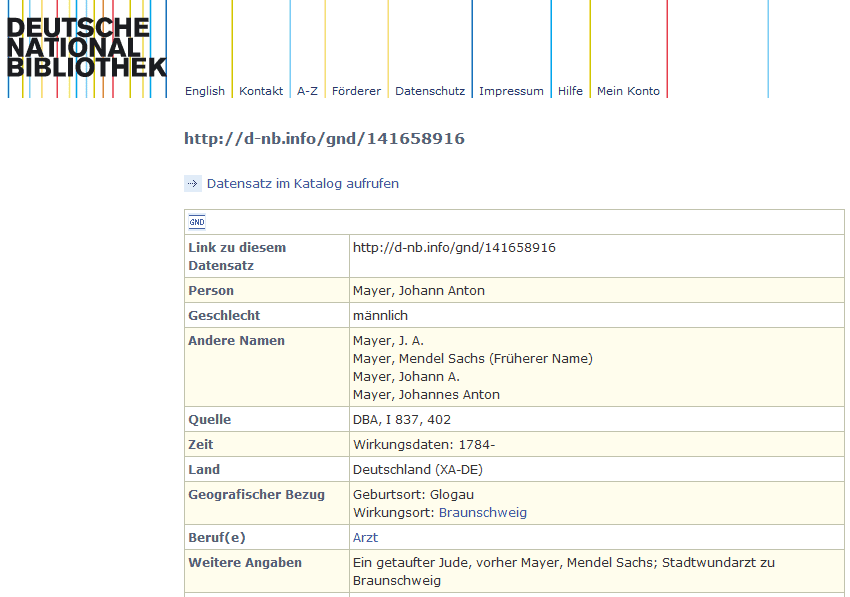Click the bold GND URL page heading
Image resolution: width=850 pixels, height=597 pixels.
coord(324,139)
